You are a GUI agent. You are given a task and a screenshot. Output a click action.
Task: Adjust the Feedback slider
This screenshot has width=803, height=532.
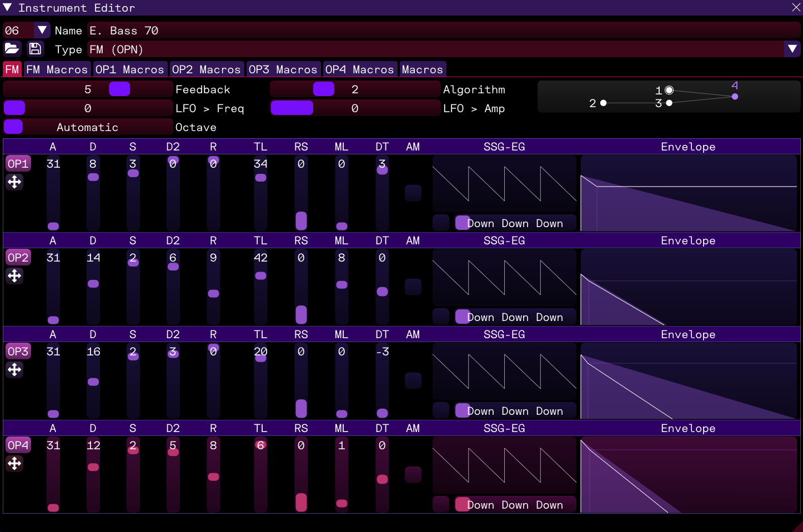88,89
